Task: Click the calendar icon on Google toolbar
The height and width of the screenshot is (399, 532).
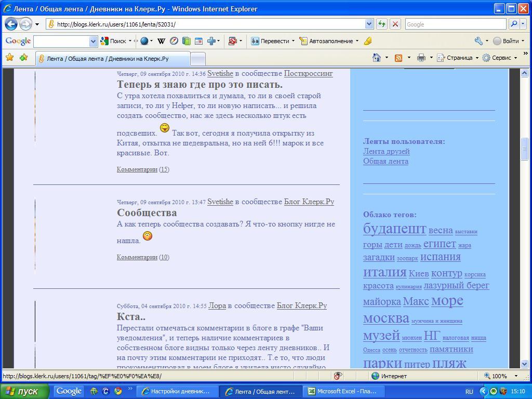Action: (x=198, y=41)
